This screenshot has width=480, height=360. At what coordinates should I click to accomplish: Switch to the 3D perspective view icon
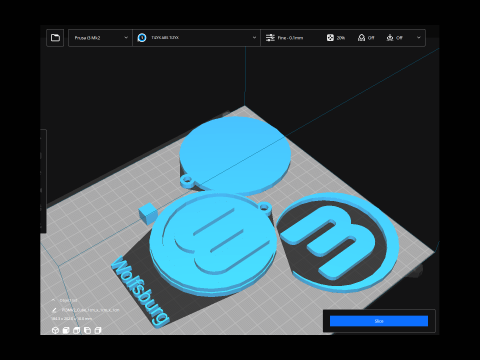[x=55, y=330]
